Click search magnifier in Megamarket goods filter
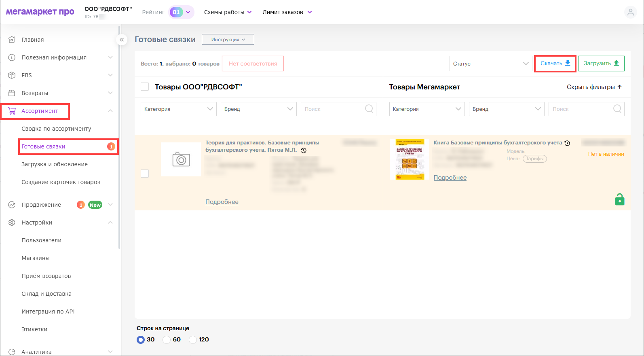The image size is (644, 356). (x=617, y=109)
